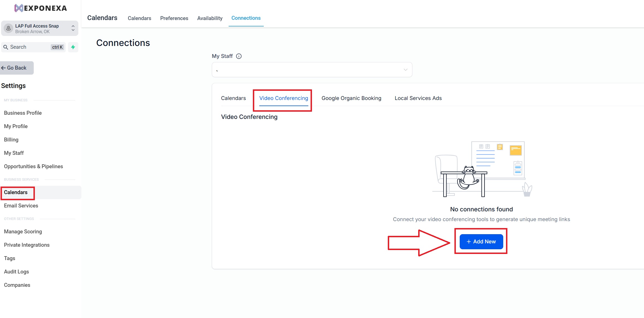Open the Google Organic Booking tab
Viewport: 644px width, 318px height.
(351, 98)
